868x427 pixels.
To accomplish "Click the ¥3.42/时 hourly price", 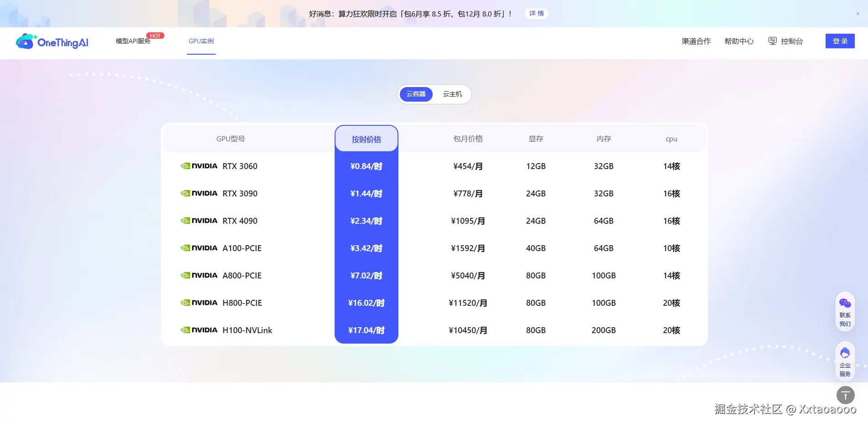I will tap(367, 248).
